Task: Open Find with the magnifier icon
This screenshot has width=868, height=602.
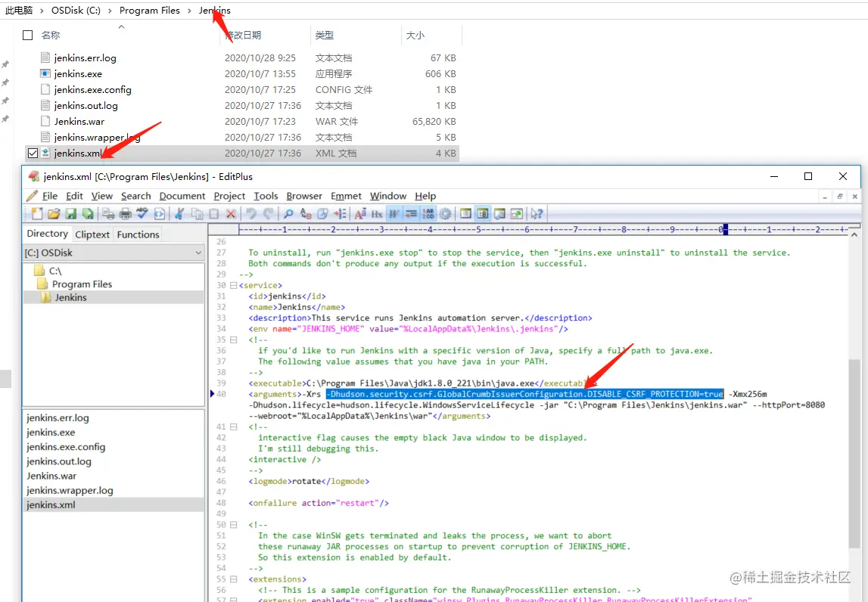Action: pyautogui.click(x=288, y=213)
